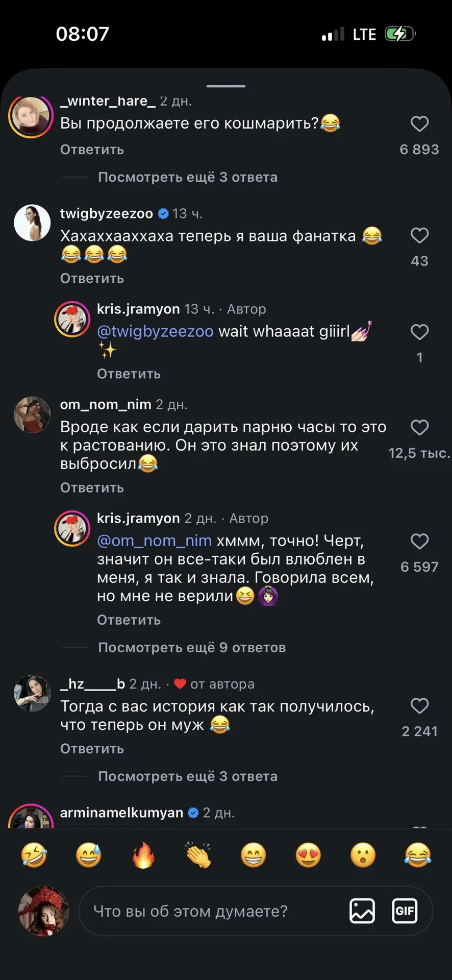Open the image attachment picker
The image size is (452, 980).
pyautogui.click(x=362, y=911)
